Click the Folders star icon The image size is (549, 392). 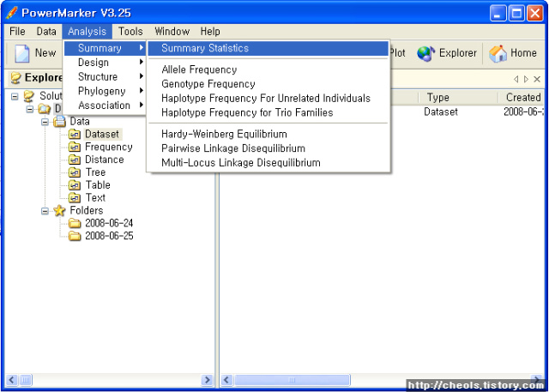pyautogui.click(x=59, y=210)
